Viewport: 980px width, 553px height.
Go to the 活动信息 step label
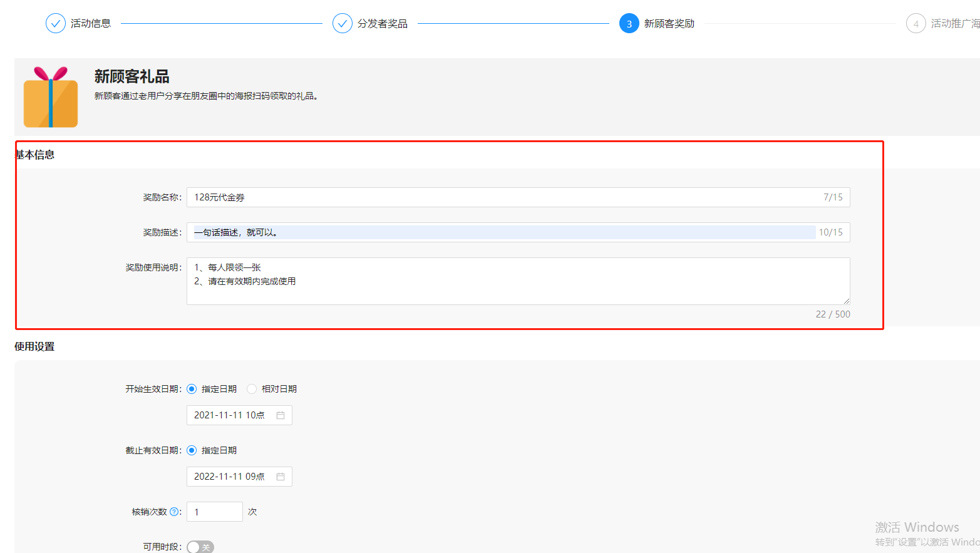tap(91, 24)
